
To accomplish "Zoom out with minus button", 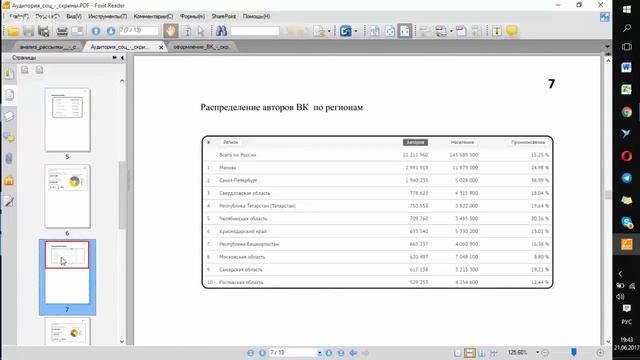I will pos(545,353).
